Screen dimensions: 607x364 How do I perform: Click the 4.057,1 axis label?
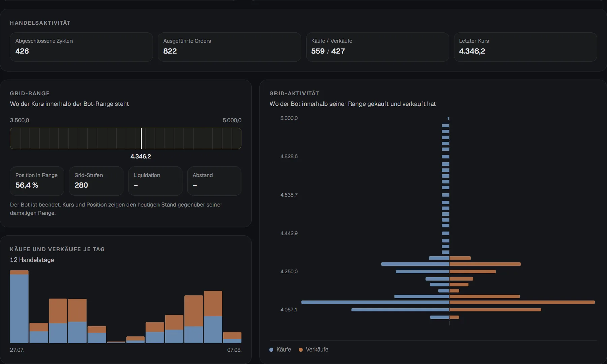tap(289, 310)
